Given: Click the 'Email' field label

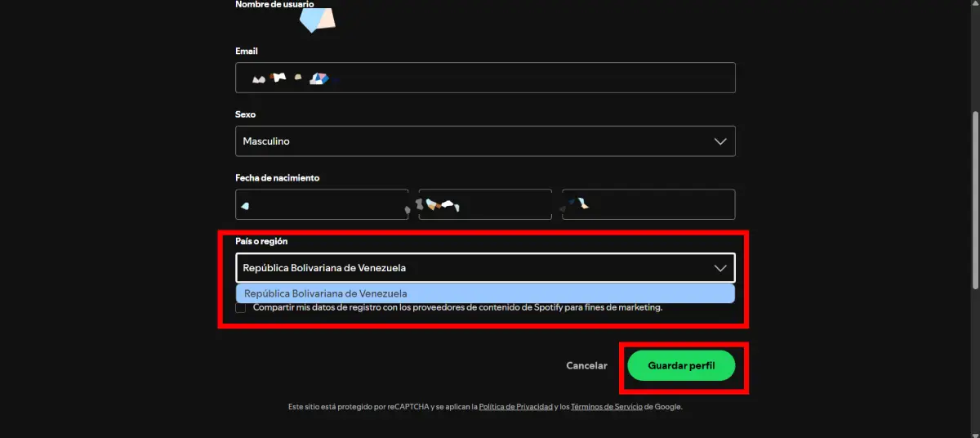Looking at the screenshot, I should [247, 51].
